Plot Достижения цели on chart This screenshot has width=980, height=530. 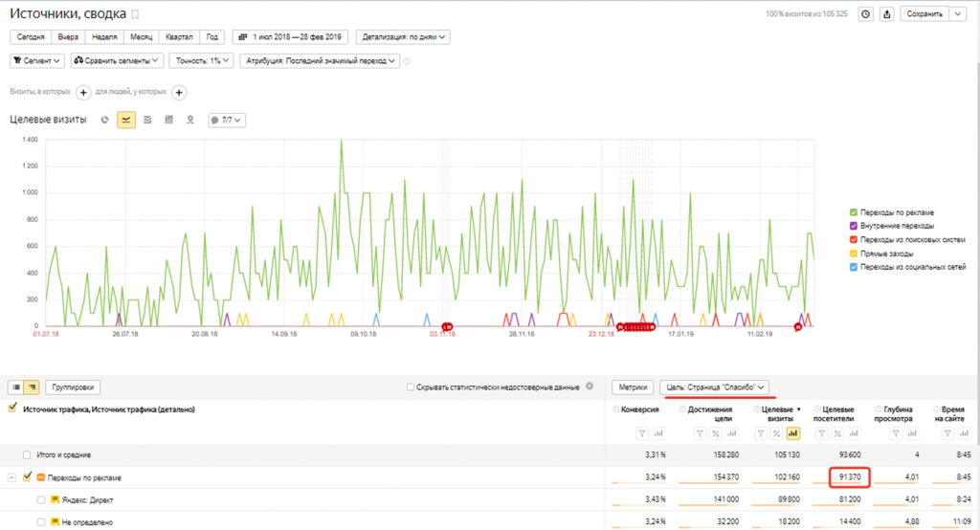(732, 433)
